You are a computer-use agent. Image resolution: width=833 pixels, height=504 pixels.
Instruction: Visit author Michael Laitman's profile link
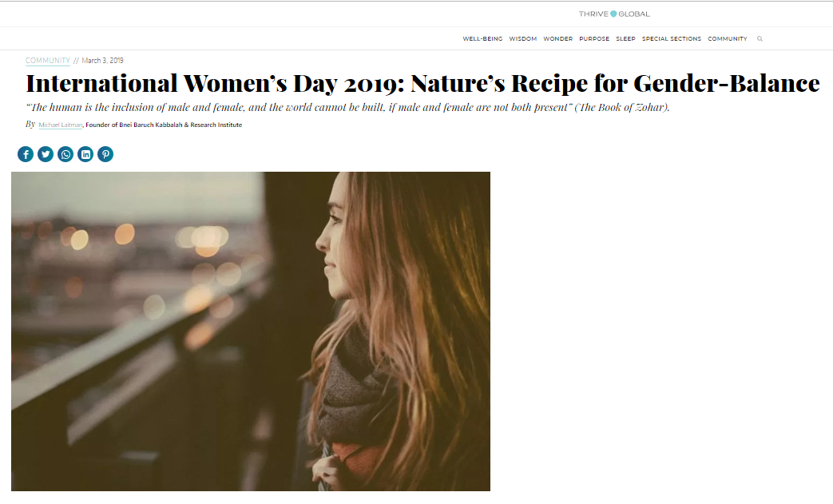61,125
